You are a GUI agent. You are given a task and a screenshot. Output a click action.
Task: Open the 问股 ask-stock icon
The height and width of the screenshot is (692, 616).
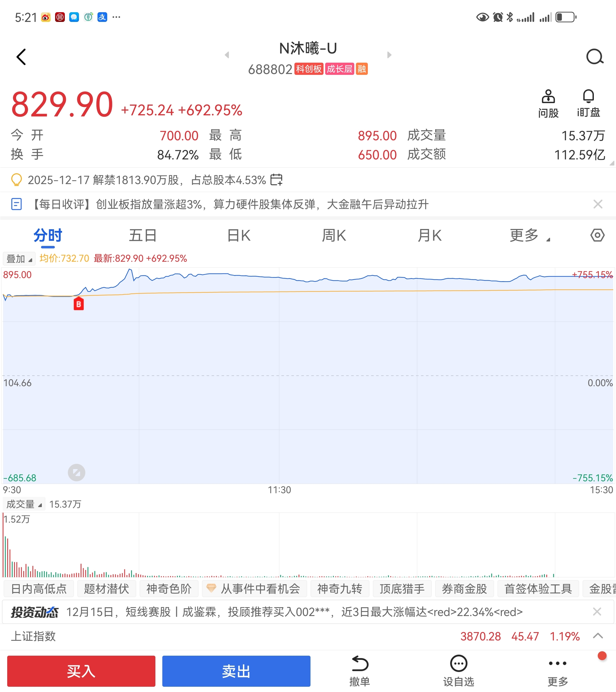548,97
